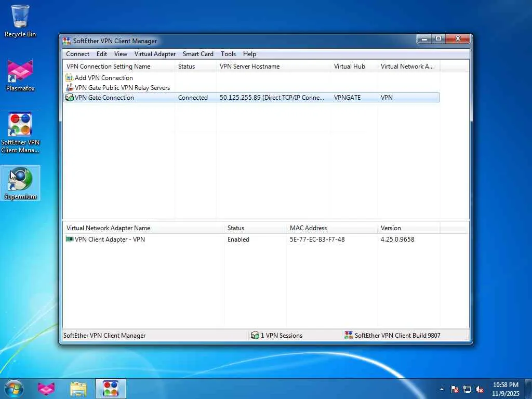Sort by VPN Connection Setting Name column
The image size is (532, 399).
tap(119, 66)
